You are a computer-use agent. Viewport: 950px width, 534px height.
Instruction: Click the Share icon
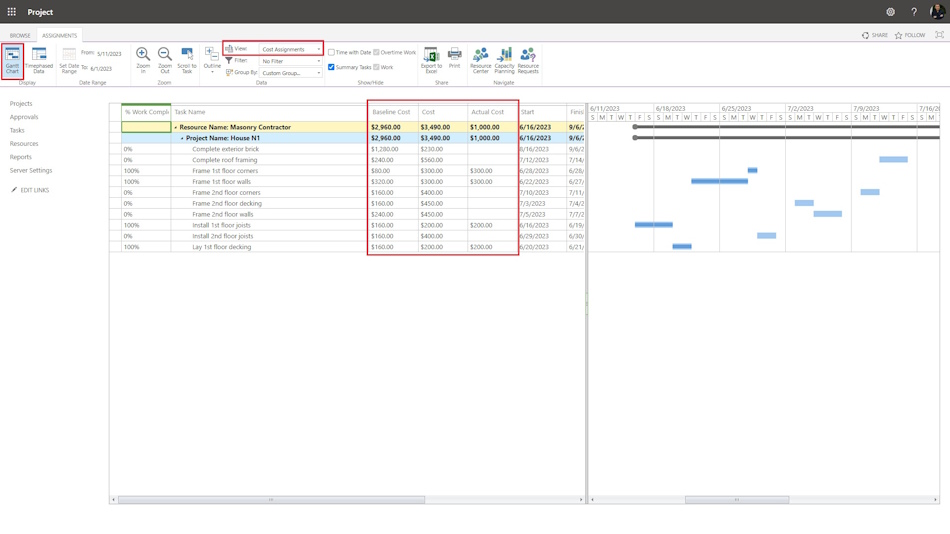(x=865, y=35)
